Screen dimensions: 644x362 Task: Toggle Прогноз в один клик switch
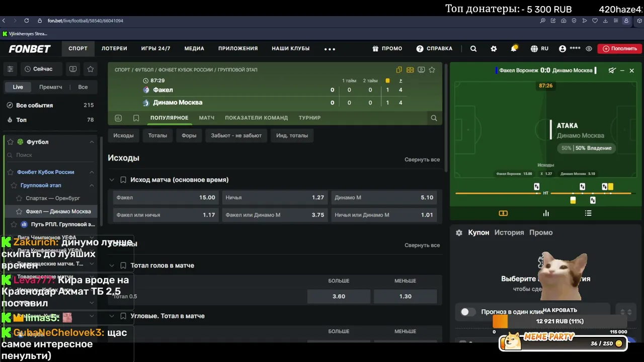coord(468,312)
